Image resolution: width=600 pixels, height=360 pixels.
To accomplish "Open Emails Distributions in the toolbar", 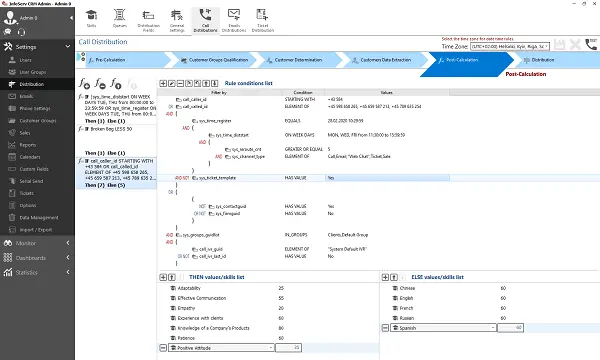I will tap(234, 20).
